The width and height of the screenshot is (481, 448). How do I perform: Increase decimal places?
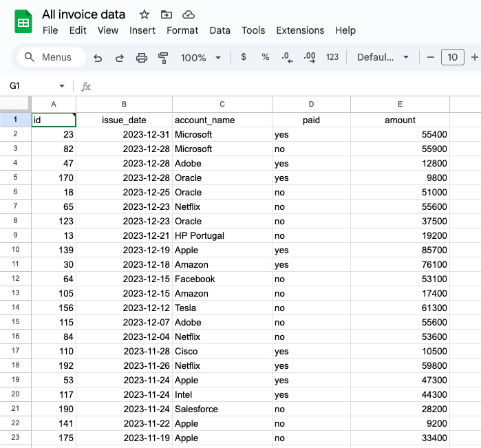click(x=310, y=57)
